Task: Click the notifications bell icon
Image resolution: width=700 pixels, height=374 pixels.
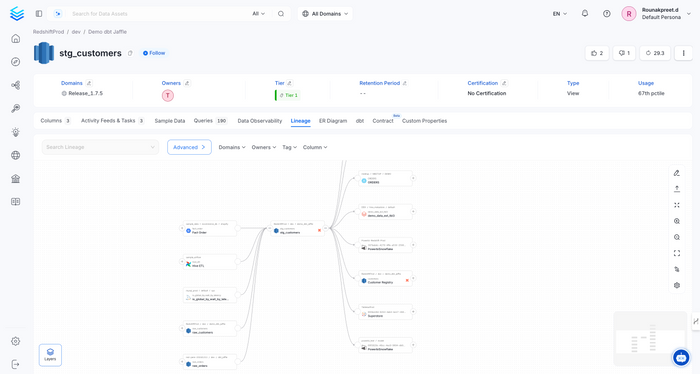Action: 585,13
